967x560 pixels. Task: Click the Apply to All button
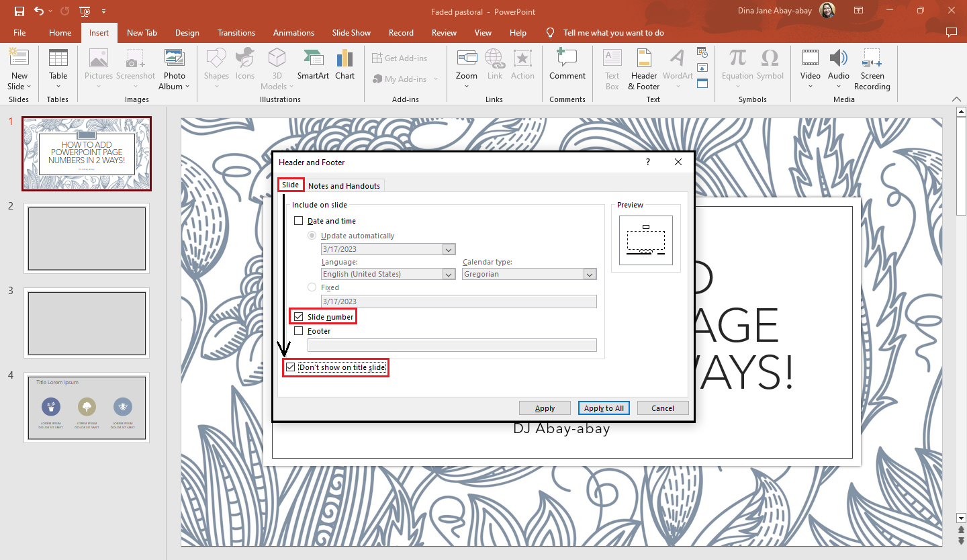click(x=603, y=408)
